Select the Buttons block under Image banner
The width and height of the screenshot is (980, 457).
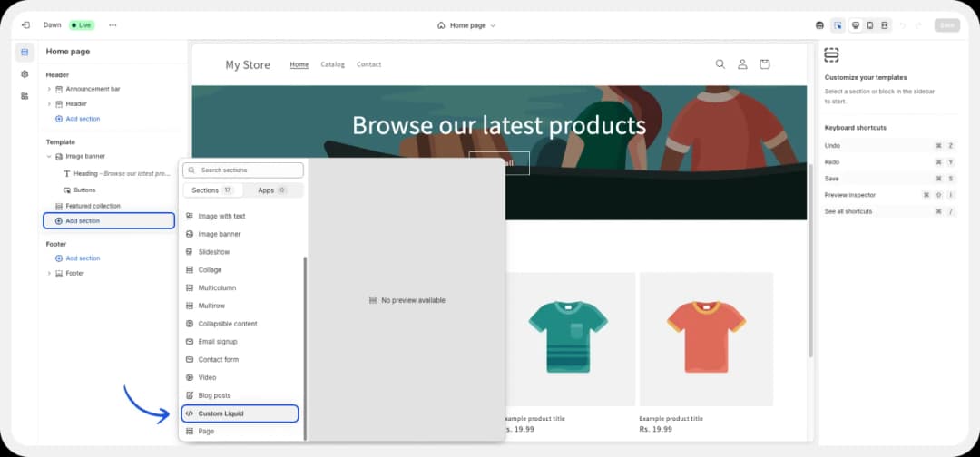84,190
